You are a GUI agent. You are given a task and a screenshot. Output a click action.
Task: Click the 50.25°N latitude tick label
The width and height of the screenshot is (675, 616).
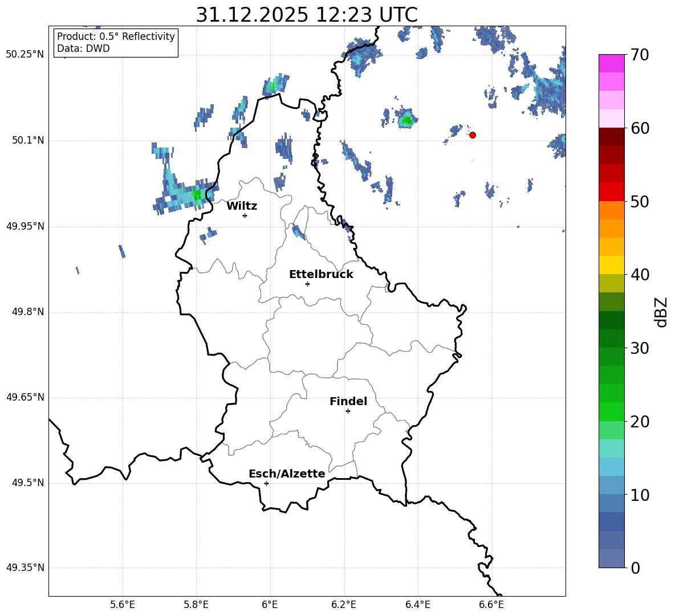click(25, 55)
